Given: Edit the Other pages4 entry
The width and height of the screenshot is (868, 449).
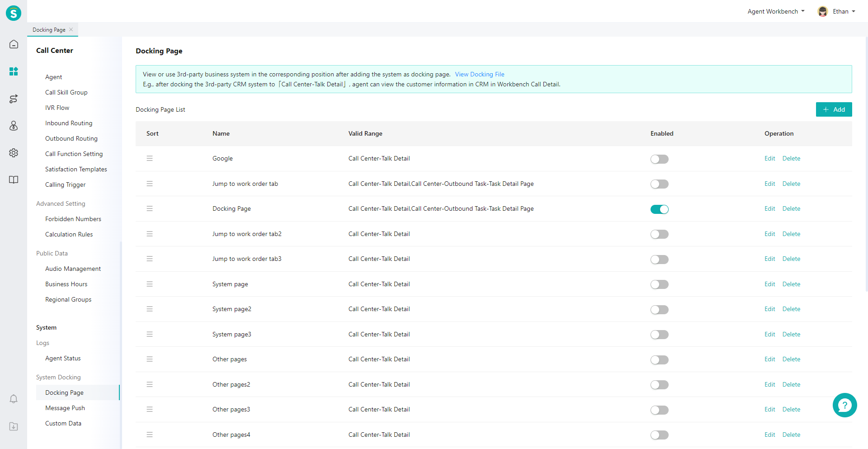Looking at the screenshot, I should pos(770,435).
